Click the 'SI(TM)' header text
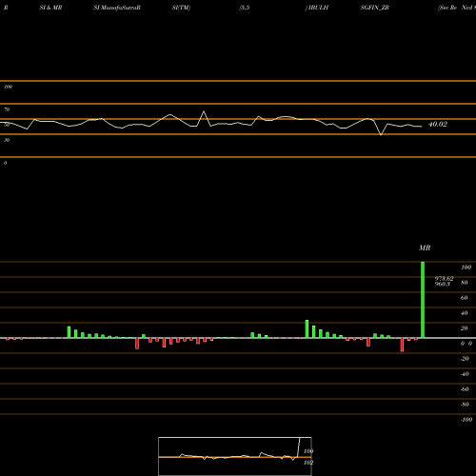 pyautogui.click(x=181, y=8)
